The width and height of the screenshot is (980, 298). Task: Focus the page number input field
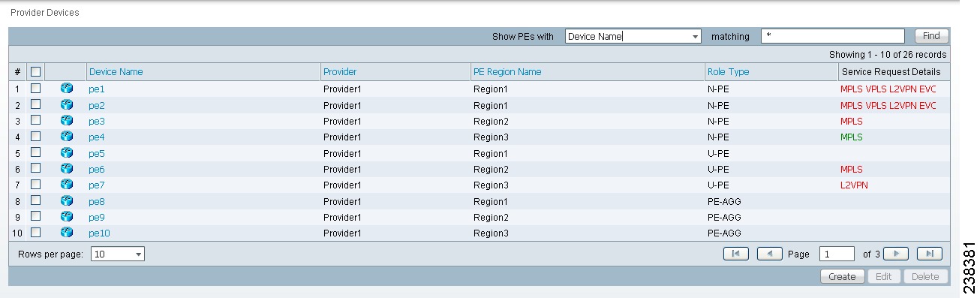pos(837,254)
